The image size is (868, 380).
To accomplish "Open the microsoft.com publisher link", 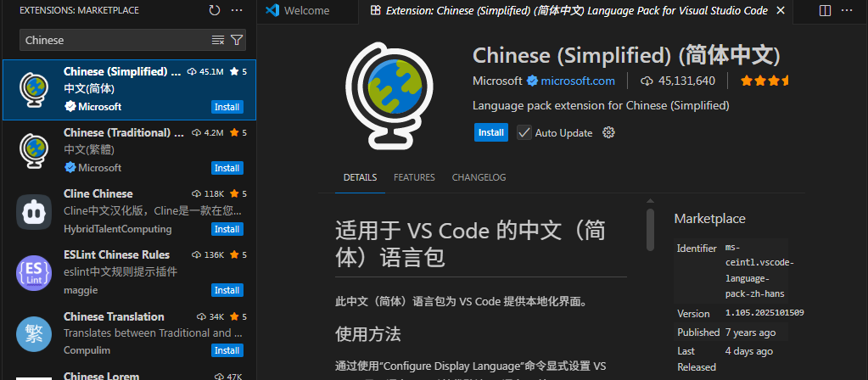I will pyautogui.click(x=578, y=81).
